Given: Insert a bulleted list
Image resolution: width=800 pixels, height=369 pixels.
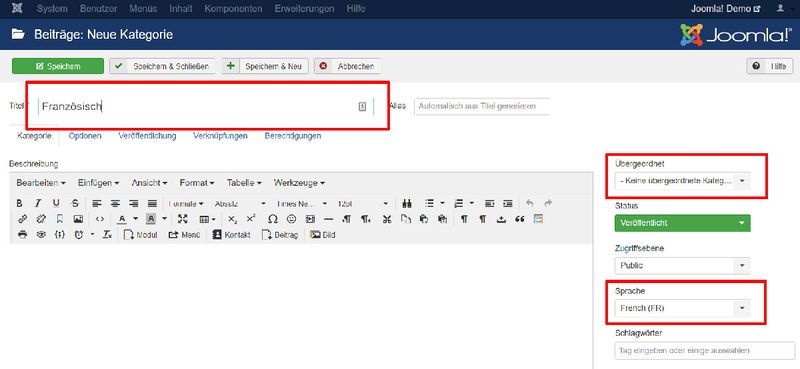Looking at the screenshot, I should coord(429,203).
